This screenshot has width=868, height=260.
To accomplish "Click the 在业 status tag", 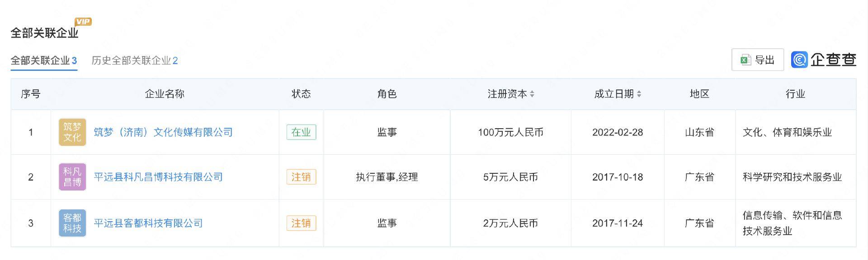I will click(301, 132).
